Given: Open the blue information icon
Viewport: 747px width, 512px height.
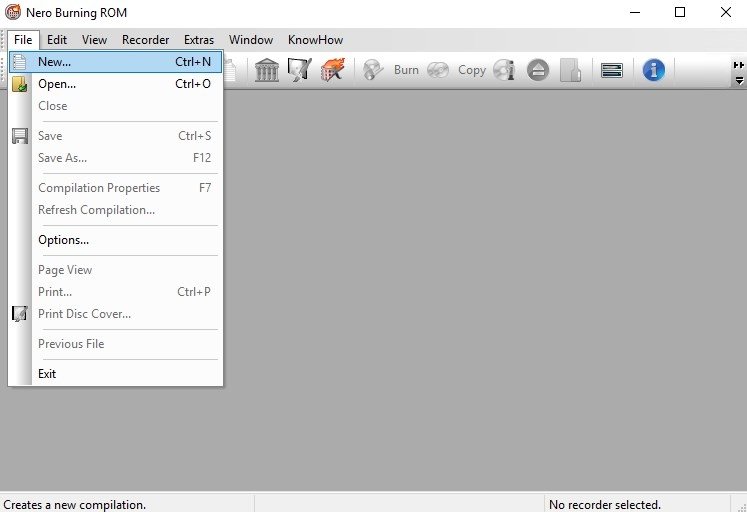Looking at the screenshot, I should (654, 70).
